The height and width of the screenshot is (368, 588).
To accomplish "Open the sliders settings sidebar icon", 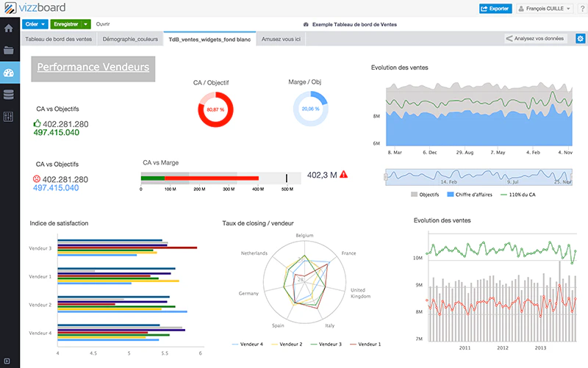I will coord(8,117).
